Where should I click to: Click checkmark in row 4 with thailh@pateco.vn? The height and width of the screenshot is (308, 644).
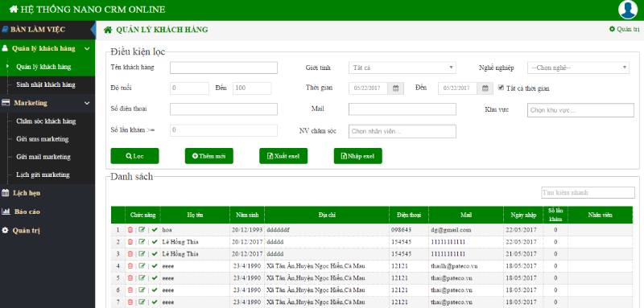coord(155,266)
